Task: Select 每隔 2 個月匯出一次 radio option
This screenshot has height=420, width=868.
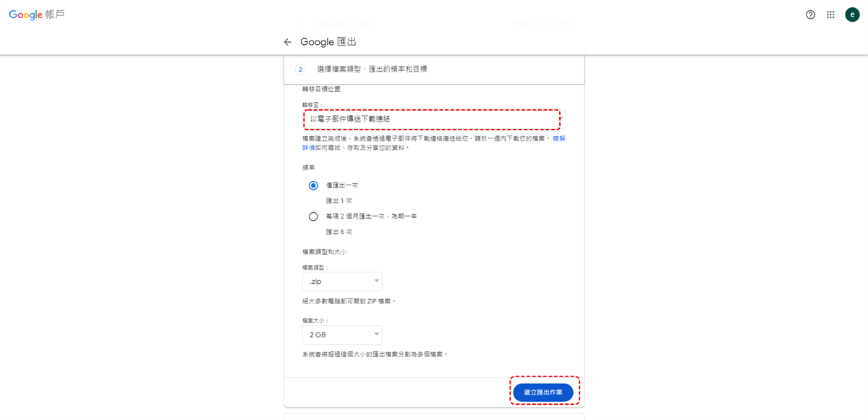Action: (313, 217)
